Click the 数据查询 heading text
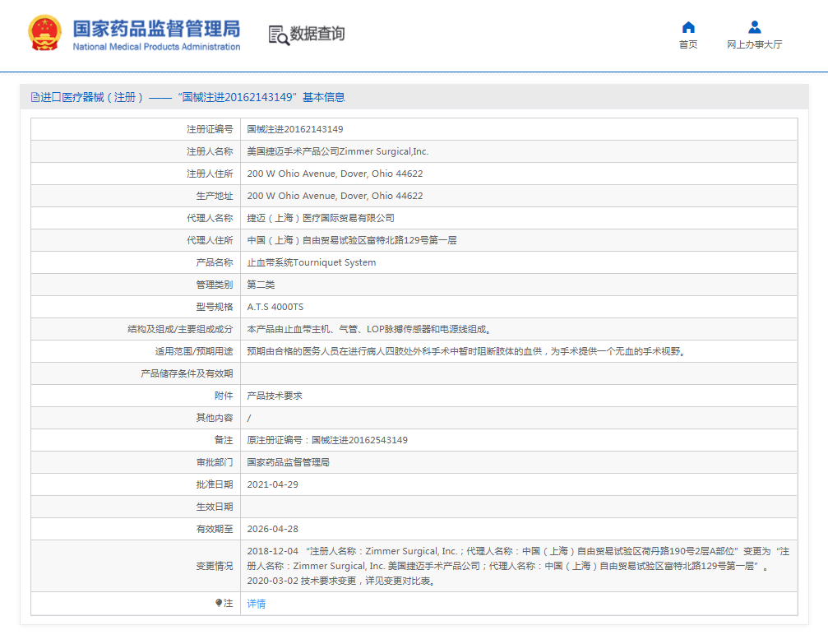This screenshot has height=644, width=828. point(317,34)
